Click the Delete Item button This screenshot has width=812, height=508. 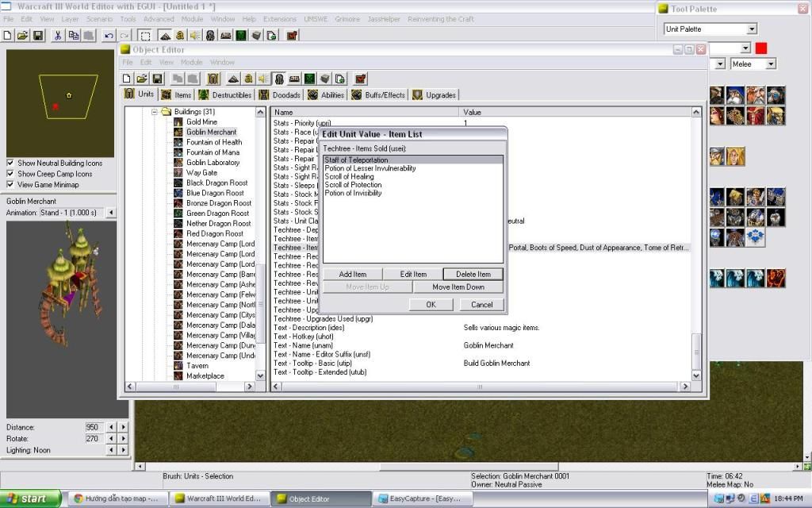click(x=473, y=274)
